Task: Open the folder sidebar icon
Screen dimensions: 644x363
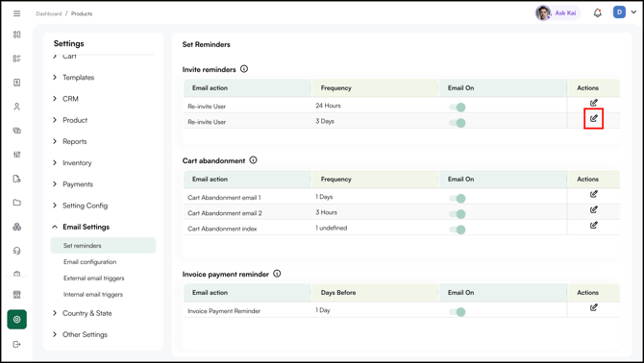Action: pyautogui.click(x=17, y=203)
